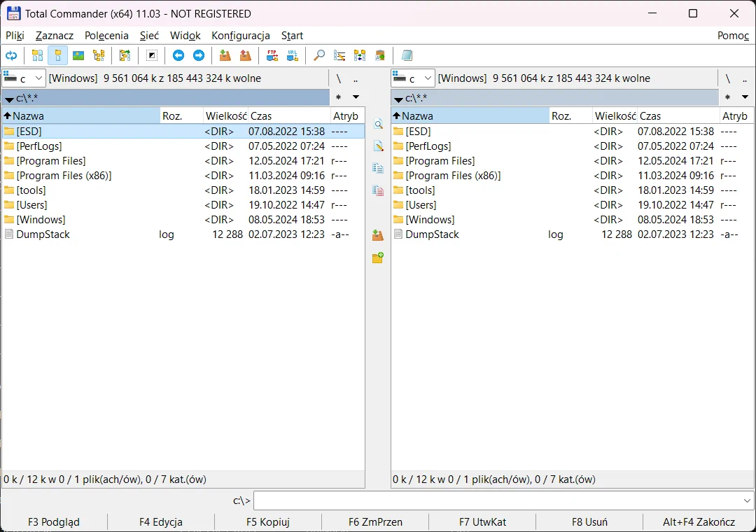The image size is (756, 532).
Task: Open right panel directory history arrow
Action: 745,97
